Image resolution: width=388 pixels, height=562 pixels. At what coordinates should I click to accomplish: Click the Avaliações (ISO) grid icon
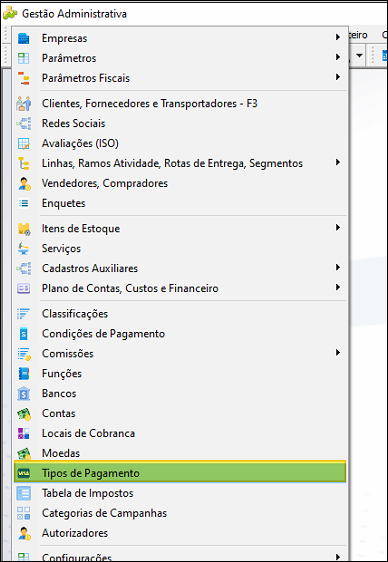24,144
